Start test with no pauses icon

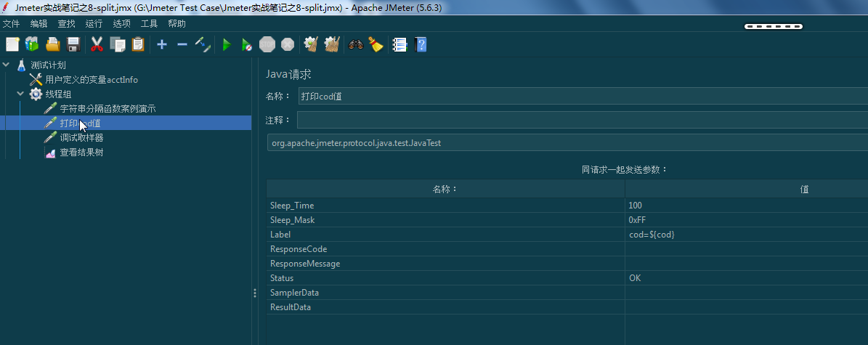click(x=247, y=45)
